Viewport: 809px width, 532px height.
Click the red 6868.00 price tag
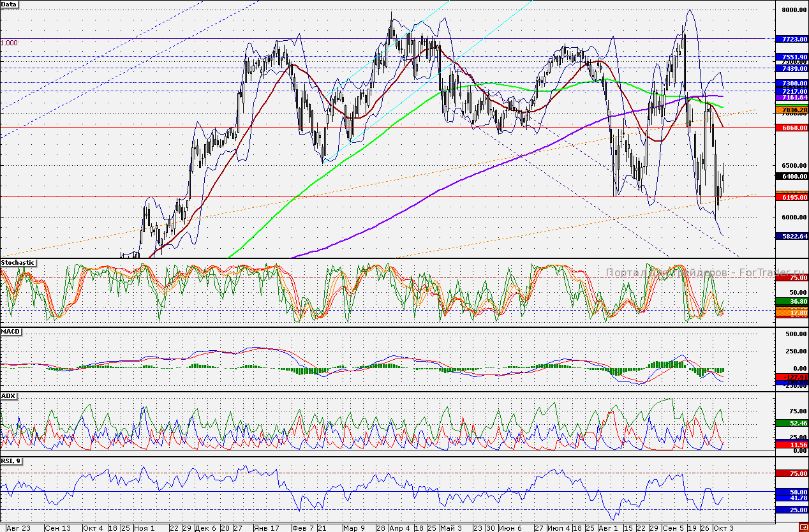(x=791, y=128)
